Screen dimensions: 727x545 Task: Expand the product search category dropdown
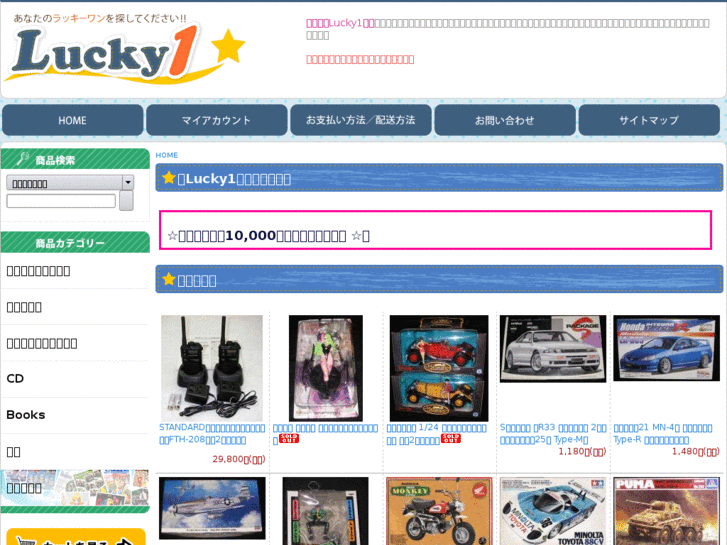(x=70, y=183)
